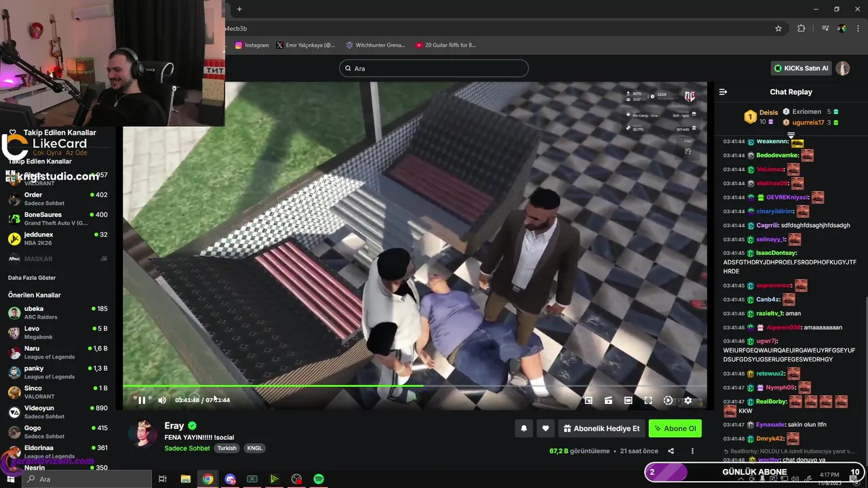Share the stream via share icon

pyautogui.click(x=671, y=451)
